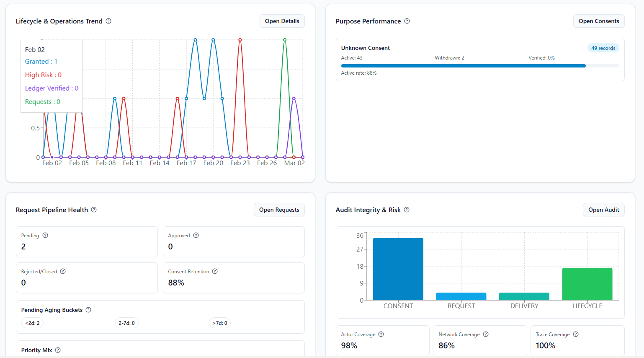The height and width of the screenshot is (358, 644).
Task: Open help for Pending Aging Buckets
Action: (x=88, y=310)
